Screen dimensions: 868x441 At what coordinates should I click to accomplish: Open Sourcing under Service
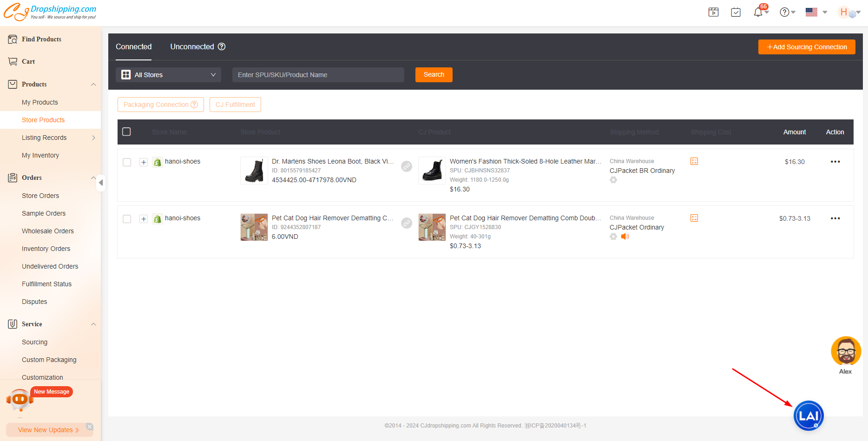[x=35, y=342]
